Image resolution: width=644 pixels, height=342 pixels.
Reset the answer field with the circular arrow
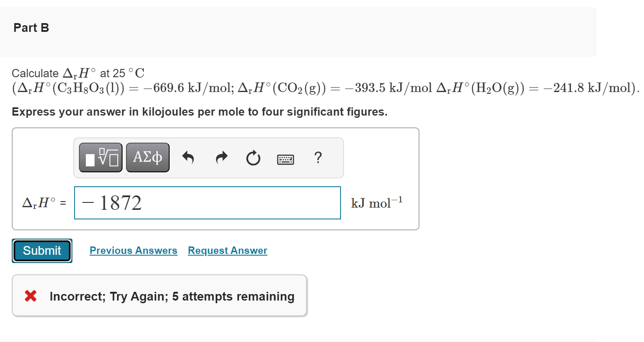pos(253,158)
